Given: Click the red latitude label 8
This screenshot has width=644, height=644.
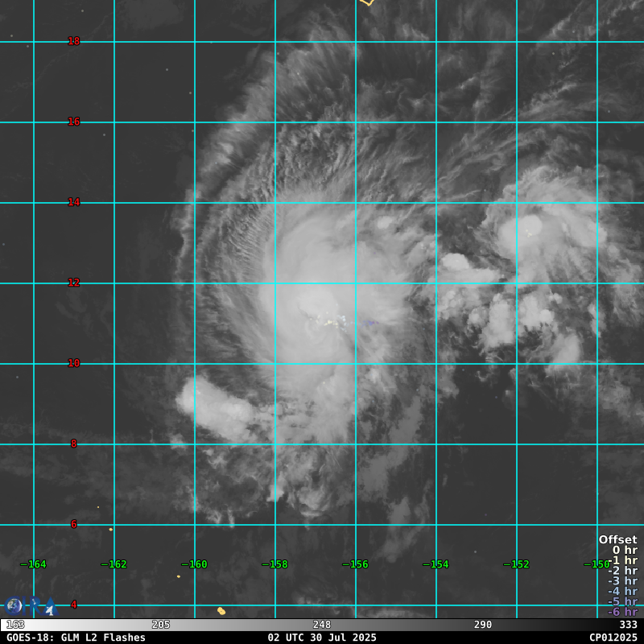Looking at the screenshot, I should 74,444.
